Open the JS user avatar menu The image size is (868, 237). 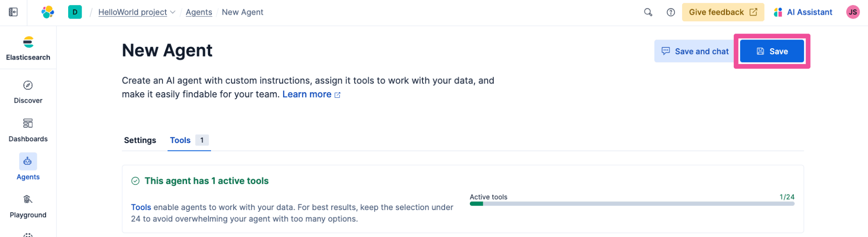pos(852,12)
